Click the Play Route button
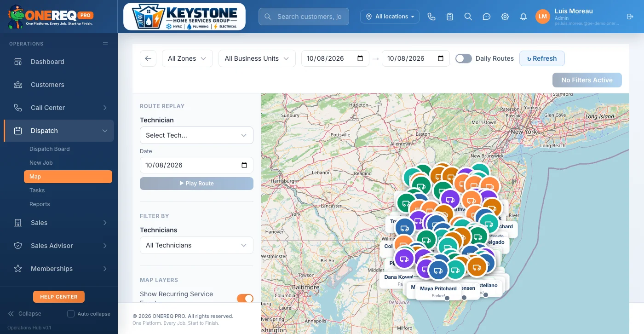644x334 pixels. (x=196, y=184)
